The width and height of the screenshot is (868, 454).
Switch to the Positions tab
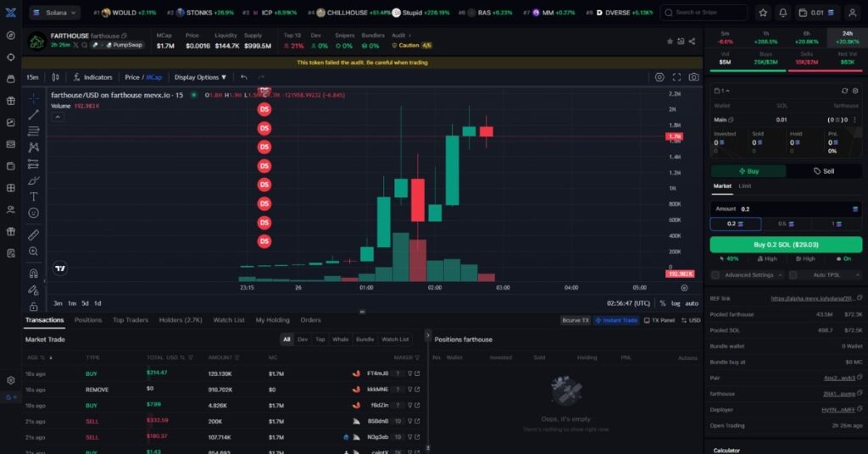[88, 320]
